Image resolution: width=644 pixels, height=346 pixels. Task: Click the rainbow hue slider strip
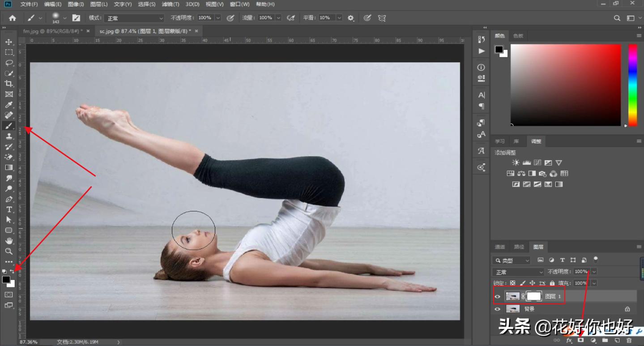(x=632, y=85)
